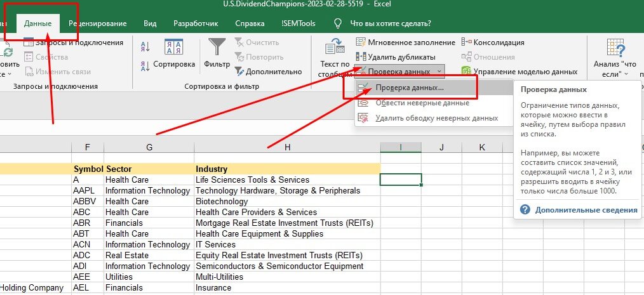The image size is (644, 295).
Task: Select column G header
Action: tap(149, 147)
